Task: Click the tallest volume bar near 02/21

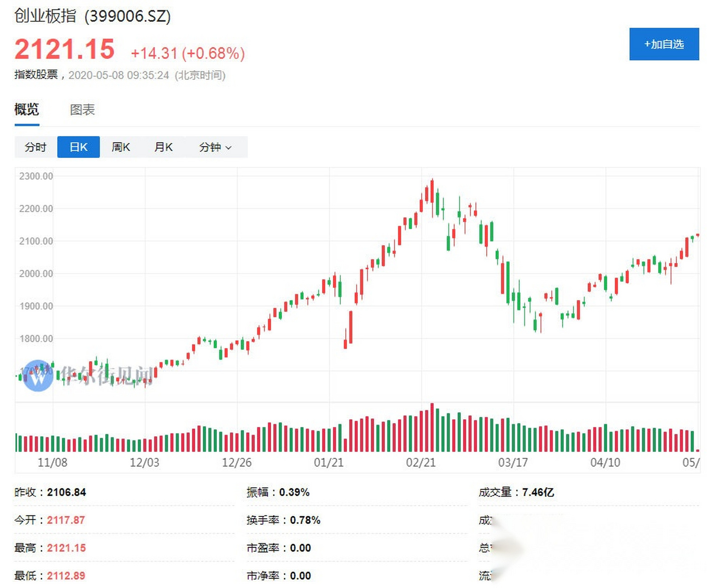Action: pyautogui.click(x=432, y=428)
